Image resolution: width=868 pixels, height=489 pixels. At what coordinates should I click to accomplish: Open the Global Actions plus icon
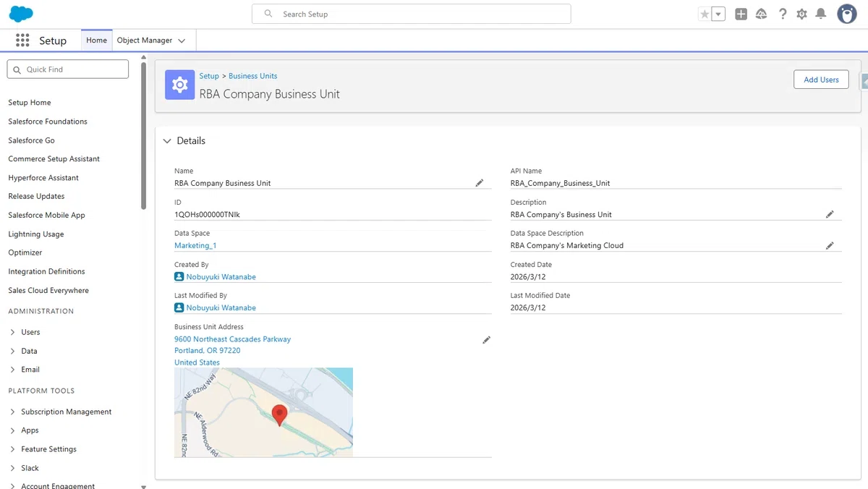click(741, 14)
